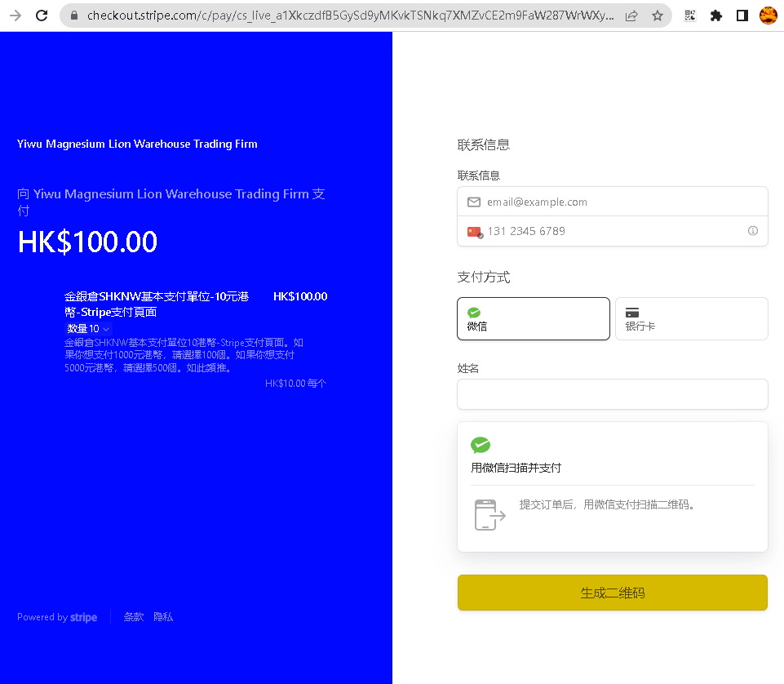This screenshot has width=784, height=684.
Task: Open the extensions puzzle icon
Action: [716, 16]
